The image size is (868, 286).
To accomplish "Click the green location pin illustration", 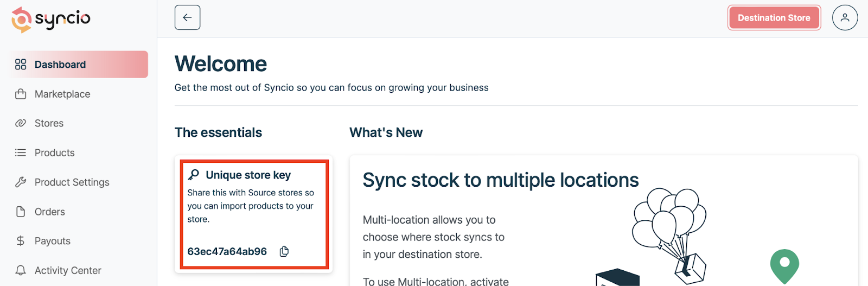I will [784, 266].
